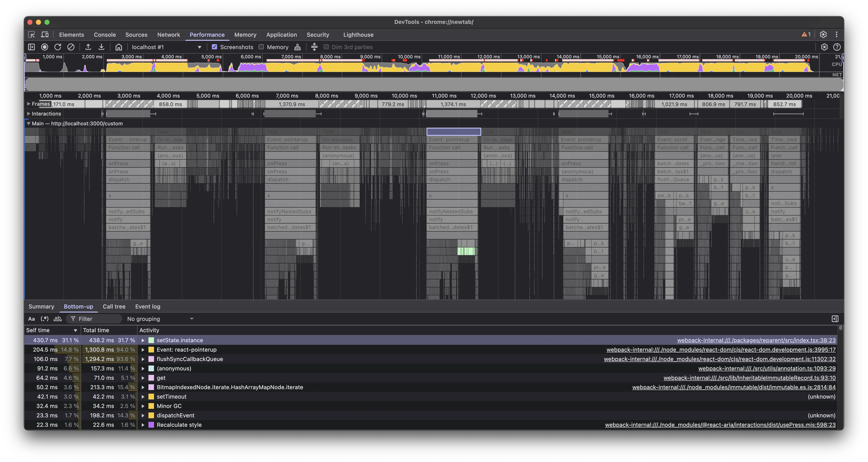Viewport: 868px width, 462px height.
Task: Clear the recording with the clear icon
Action: click(71, 47)
